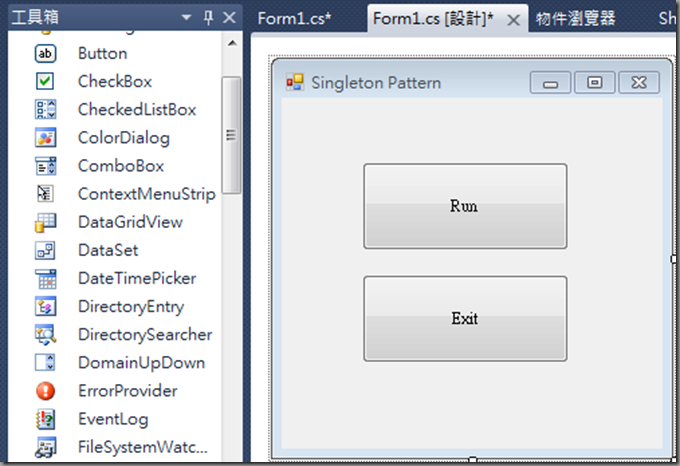
Task: Pick the DirectorySearcher icon
Action: 45,335
